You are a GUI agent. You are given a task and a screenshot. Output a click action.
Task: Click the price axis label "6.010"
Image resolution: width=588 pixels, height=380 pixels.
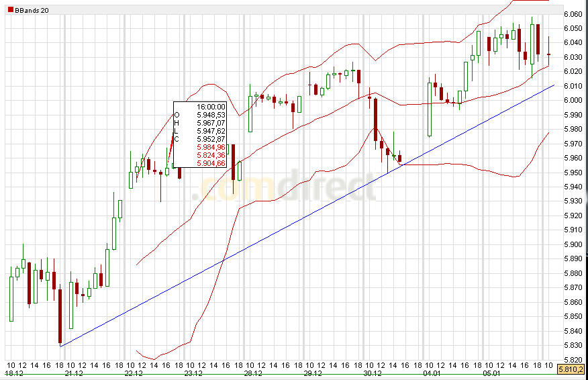click(x=573, y=87)
